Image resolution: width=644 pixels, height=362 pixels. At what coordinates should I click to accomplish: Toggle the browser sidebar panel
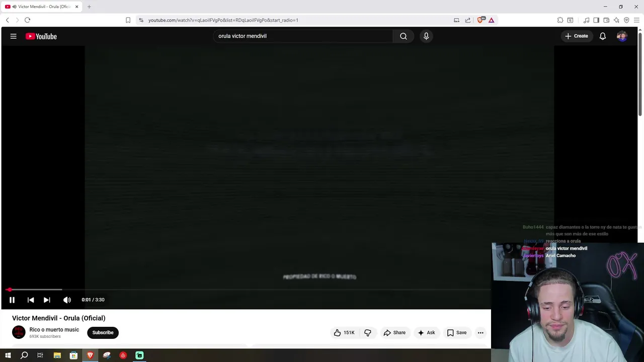click(x=596, y=20)
